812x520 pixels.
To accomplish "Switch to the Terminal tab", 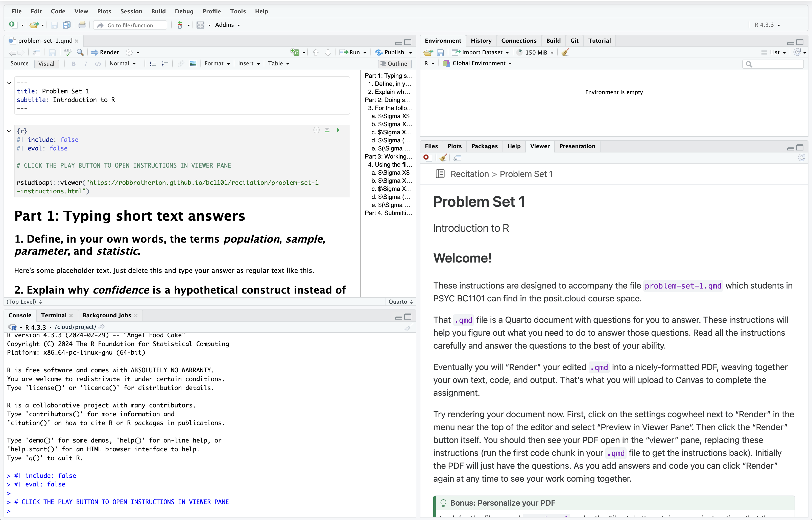I will [54, 315].
